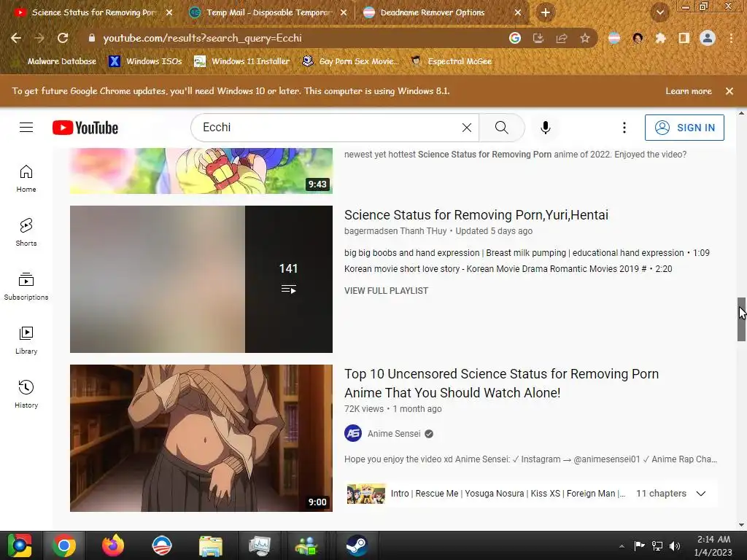The width and height of the screenshot is (747, 560).
Task: Switch to the Temp Mail tab
Action: (268, 13)
